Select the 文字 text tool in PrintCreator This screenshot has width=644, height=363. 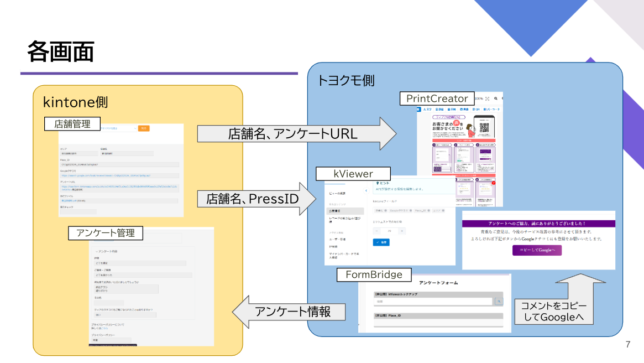[427, 110]
